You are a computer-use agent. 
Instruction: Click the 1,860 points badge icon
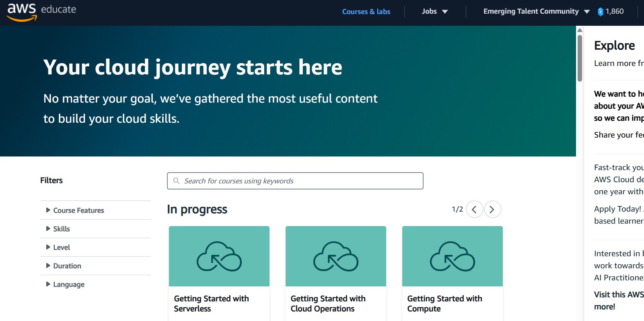(x=601, y=12)
